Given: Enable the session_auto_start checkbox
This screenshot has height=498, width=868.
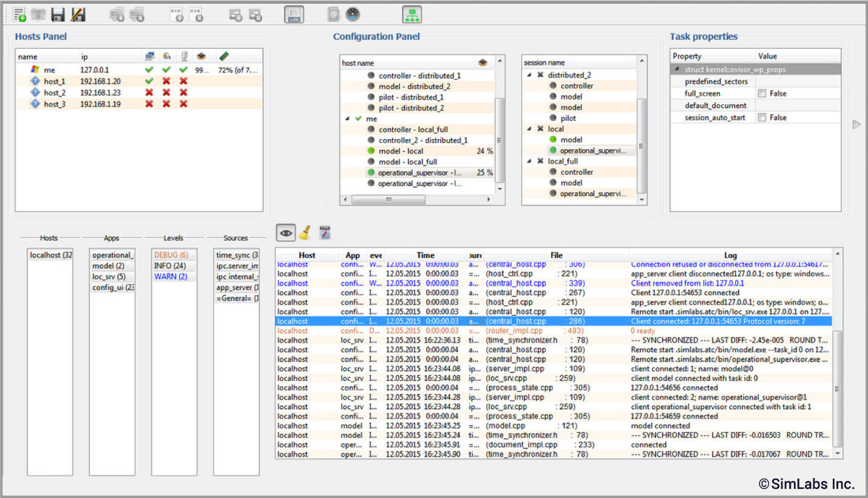Looking at the screenshot, I should [762, 118].
